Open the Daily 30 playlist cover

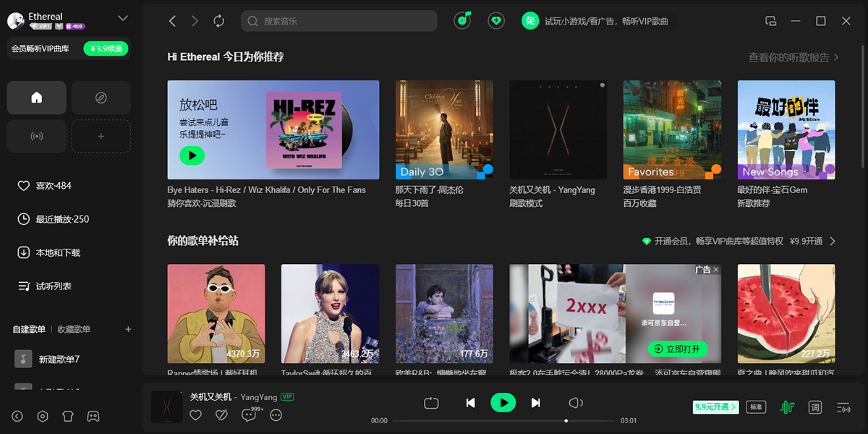click(x=444, y=129)
